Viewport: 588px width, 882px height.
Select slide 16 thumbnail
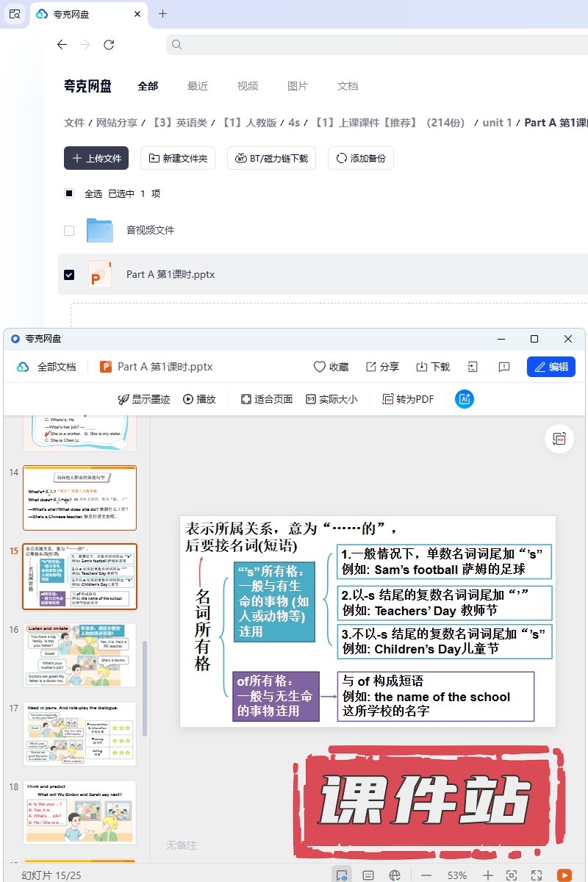[79, 656]
